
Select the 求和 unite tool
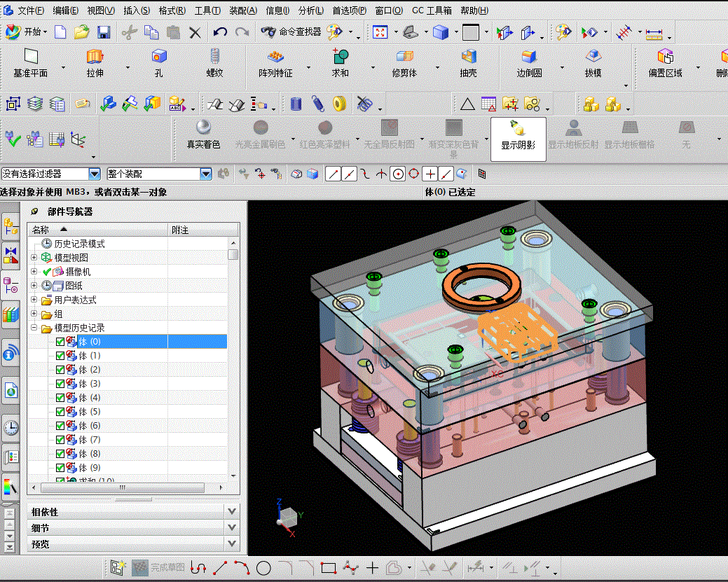[341, 63]
